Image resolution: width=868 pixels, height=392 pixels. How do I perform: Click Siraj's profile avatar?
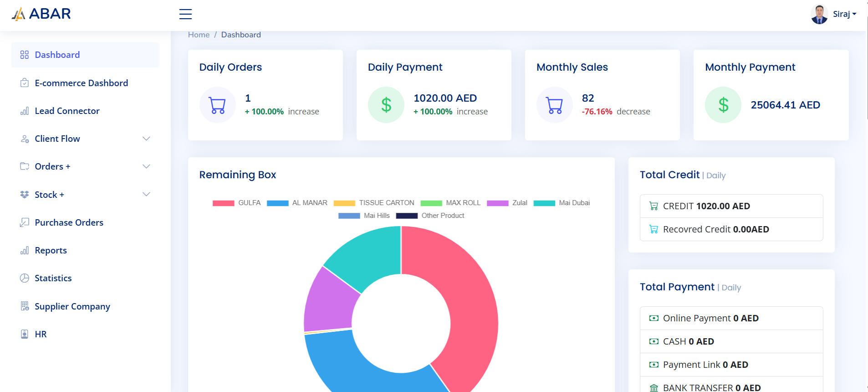click(819, 14)
